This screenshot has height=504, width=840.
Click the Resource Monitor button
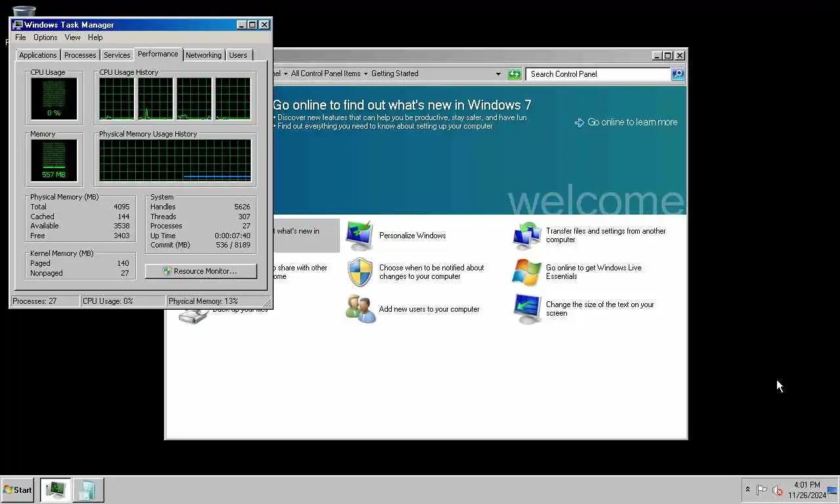(201, 271)
